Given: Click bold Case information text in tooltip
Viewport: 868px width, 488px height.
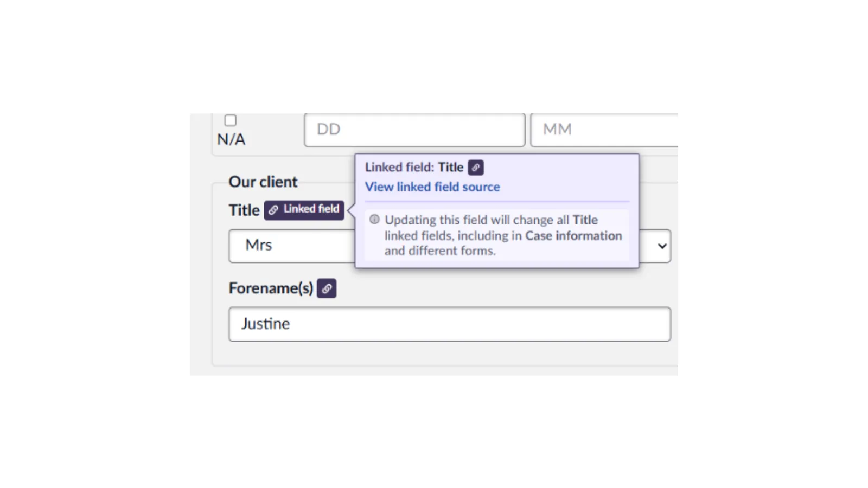Looking at the screenshot, I should pyautogui.click(x=573, y=236).
